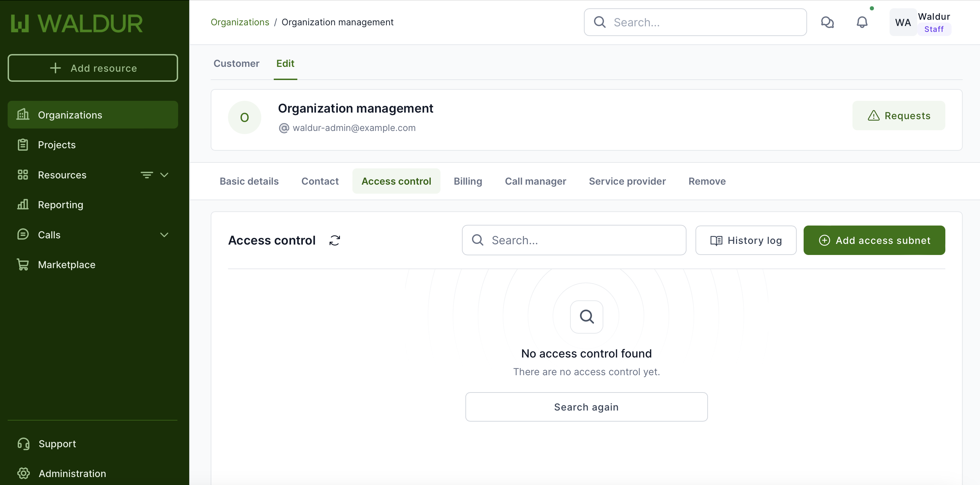Open the chat messages icon

pyautogui.click(x=827, y=23)
